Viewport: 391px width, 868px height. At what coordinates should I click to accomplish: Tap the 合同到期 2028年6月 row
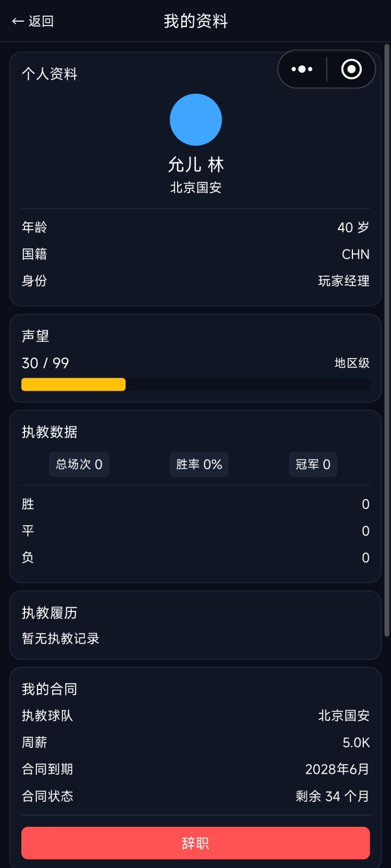(195, 769)
